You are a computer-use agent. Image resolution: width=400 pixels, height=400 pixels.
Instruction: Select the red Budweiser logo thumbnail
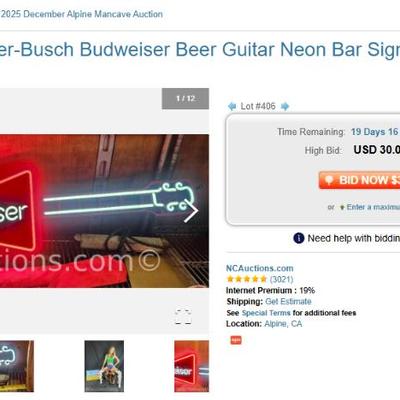coord(191,366)
